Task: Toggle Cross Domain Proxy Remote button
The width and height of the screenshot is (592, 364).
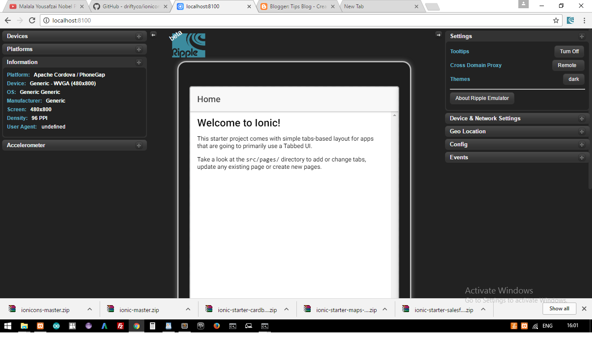Action: tap(568, 65)
